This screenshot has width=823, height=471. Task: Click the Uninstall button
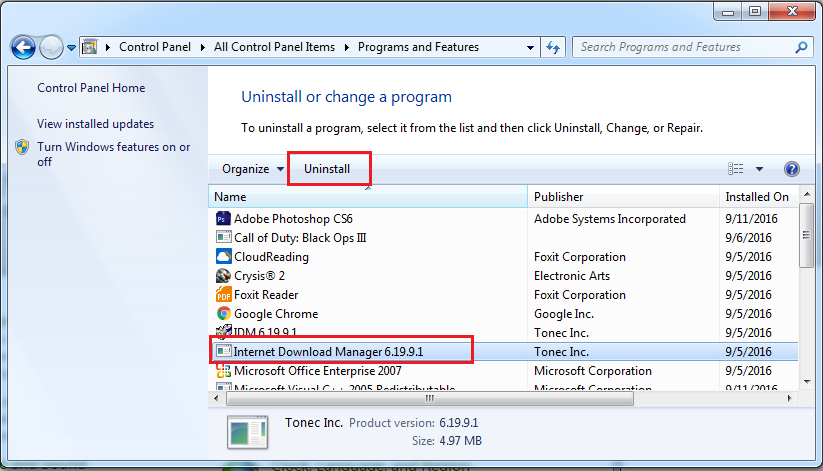click(x=328, y=169)
